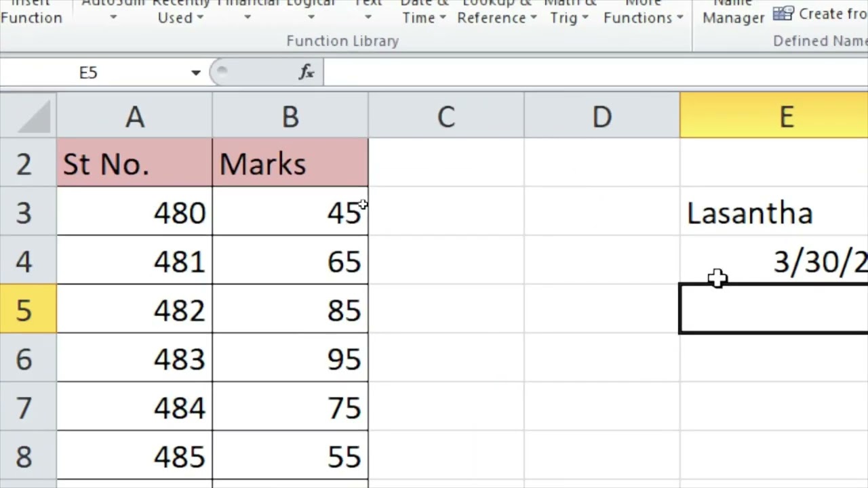This screenshot has width=868, height=488.
Task: Select the cell containing 95
Action: point(290,358)
